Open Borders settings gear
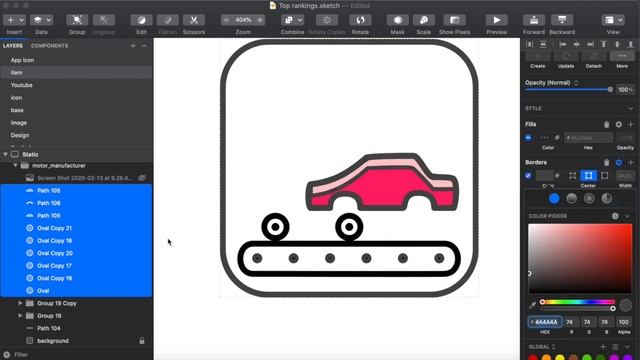Image resolution: width=640 pixels, height=360 pixels. (619, 162)
